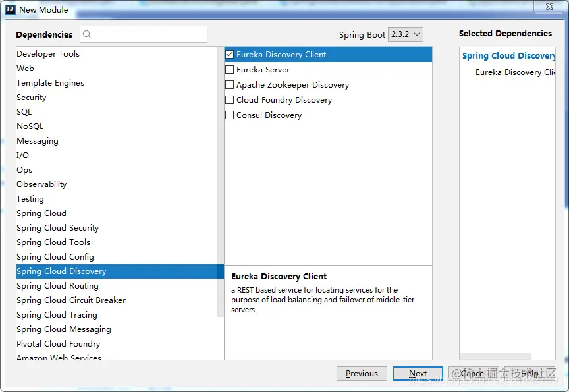Select the Consul Discovery row label

269,115
